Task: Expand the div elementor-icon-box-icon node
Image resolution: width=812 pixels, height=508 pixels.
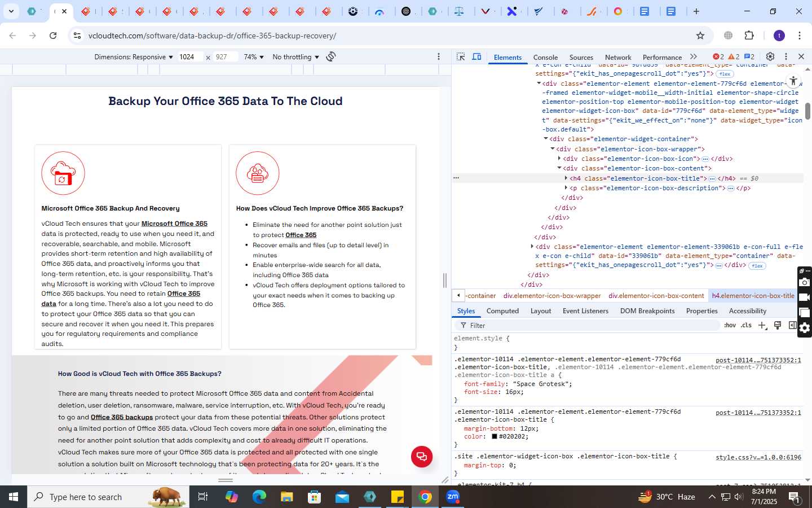Action: tap(559, 159)
